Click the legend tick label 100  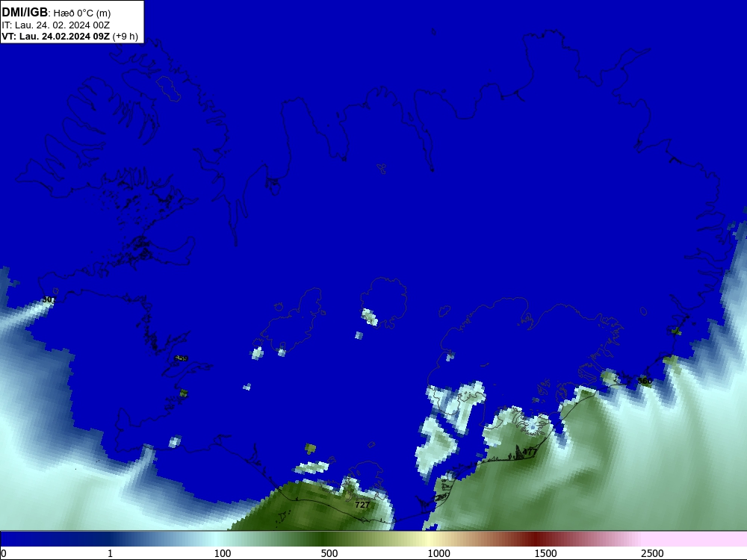tap(223, 553)
